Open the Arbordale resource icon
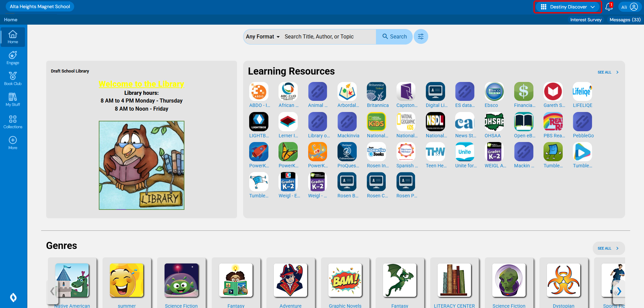The image size is (644, 308). (347, 91)
